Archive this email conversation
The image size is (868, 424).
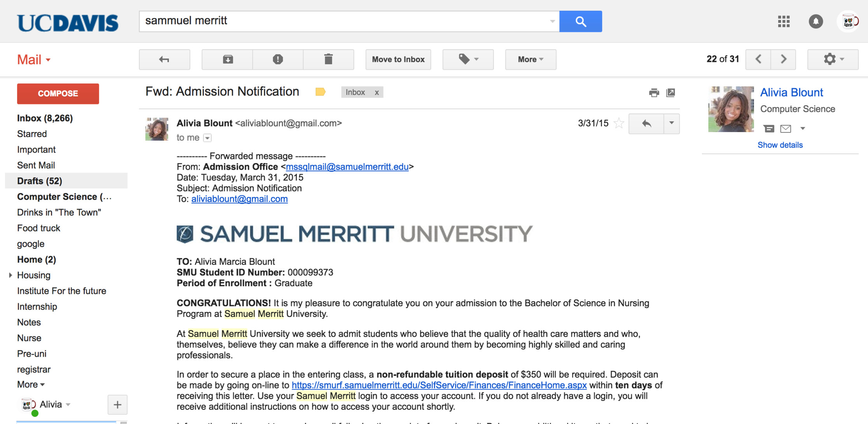(227, 59)
